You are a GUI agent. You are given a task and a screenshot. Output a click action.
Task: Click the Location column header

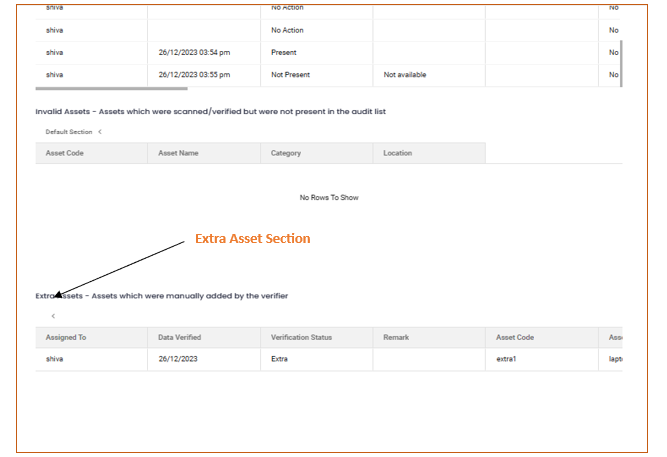point(397,153)
